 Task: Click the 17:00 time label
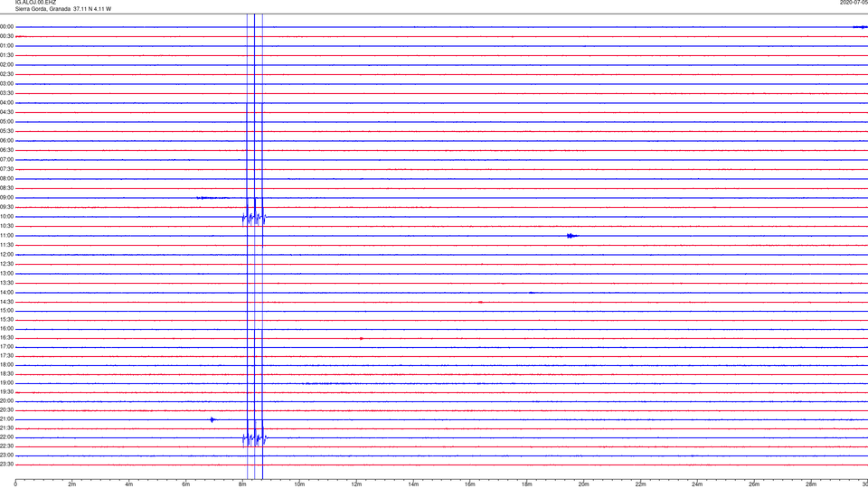6,347
